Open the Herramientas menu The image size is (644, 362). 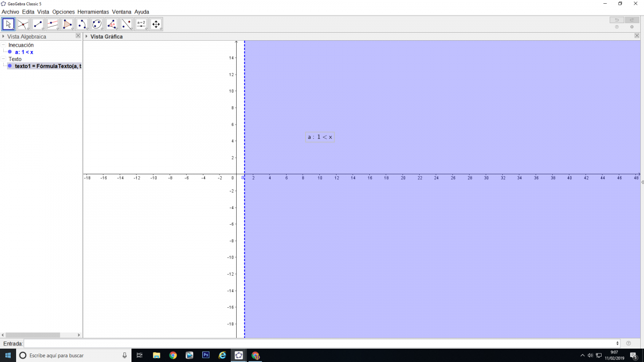coord(93,12)
